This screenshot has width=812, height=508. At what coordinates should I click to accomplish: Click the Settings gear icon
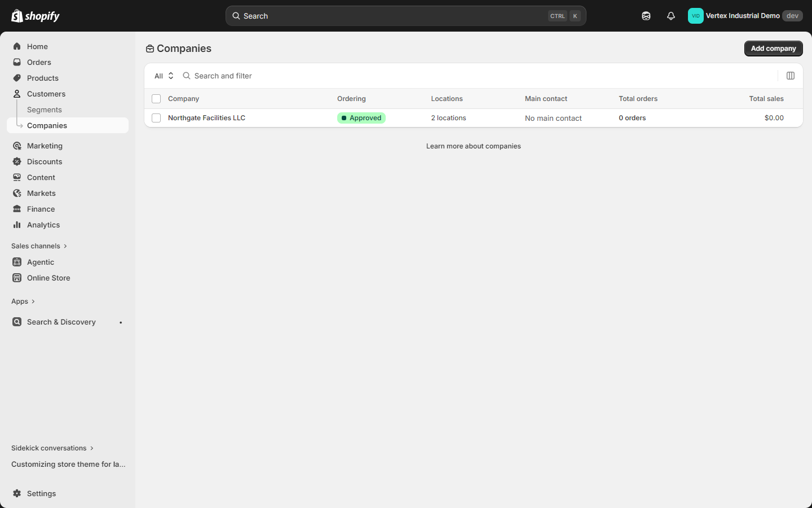[x=17, y=493]
